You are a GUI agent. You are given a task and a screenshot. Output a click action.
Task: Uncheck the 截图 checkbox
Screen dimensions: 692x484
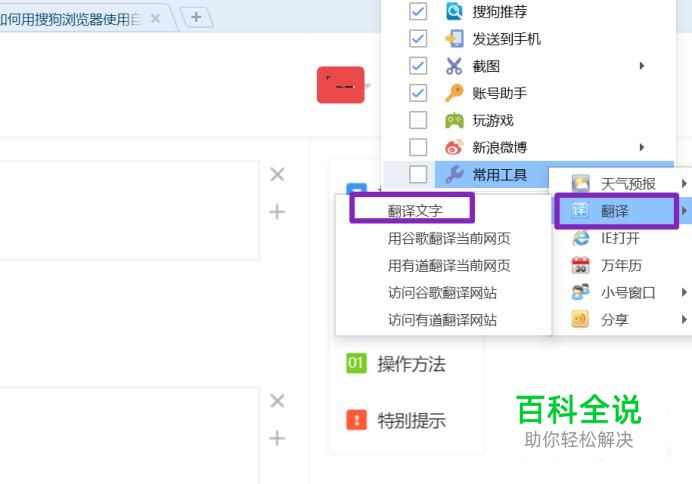418,66
